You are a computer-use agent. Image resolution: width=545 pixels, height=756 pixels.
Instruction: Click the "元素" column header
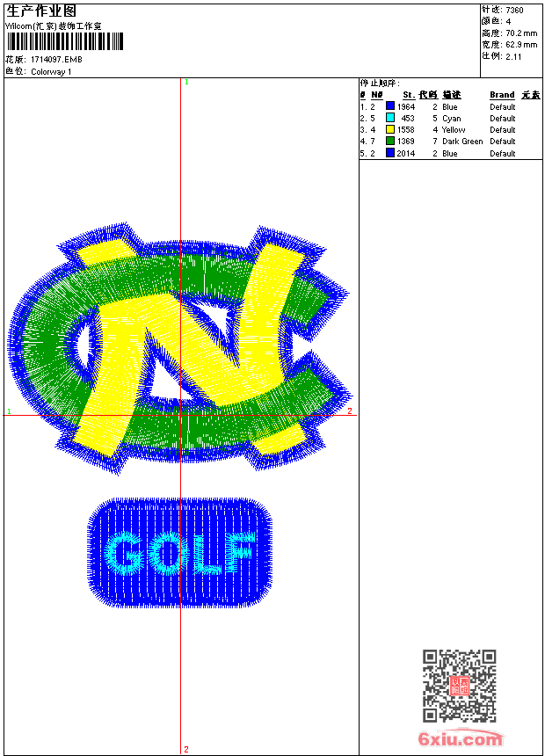[x=531, y=95]
